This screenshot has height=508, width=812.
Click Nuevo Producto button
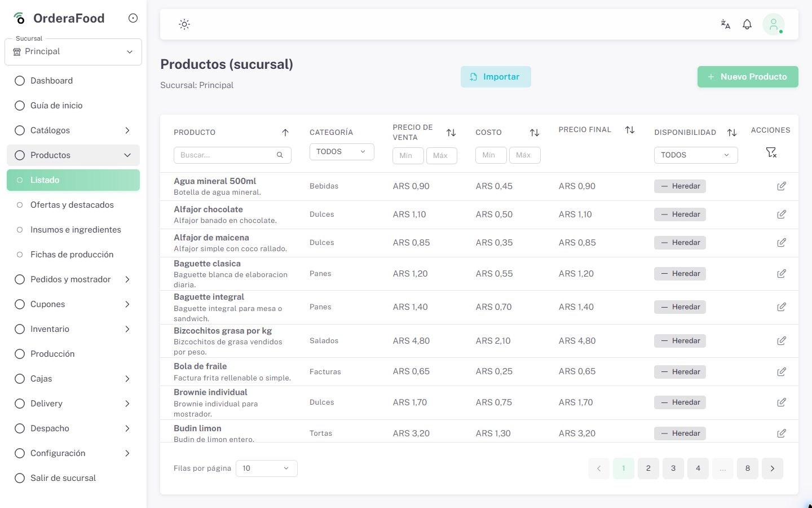click(748, 77)
